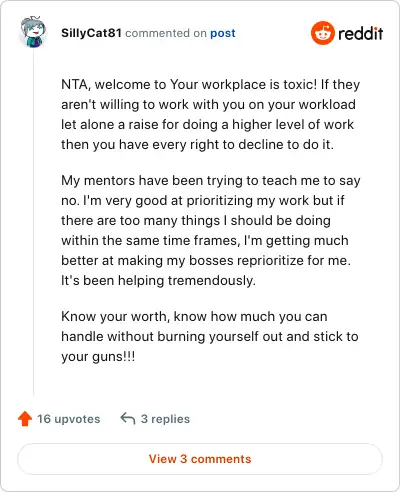This screenshot has height=492, width=400.
Task: Click the orange upvote arrow icon
Action: tap(25, 419)
